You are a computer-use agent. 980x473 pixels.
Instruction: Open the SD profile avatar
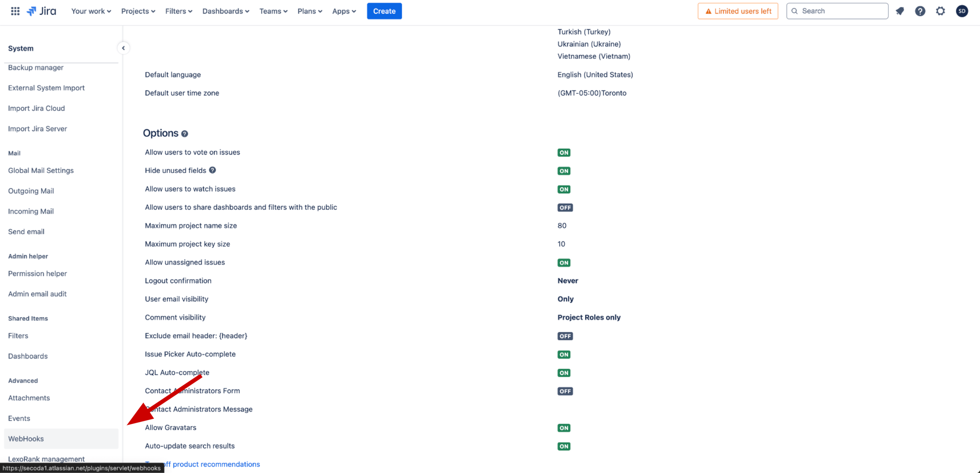(962, 11)
